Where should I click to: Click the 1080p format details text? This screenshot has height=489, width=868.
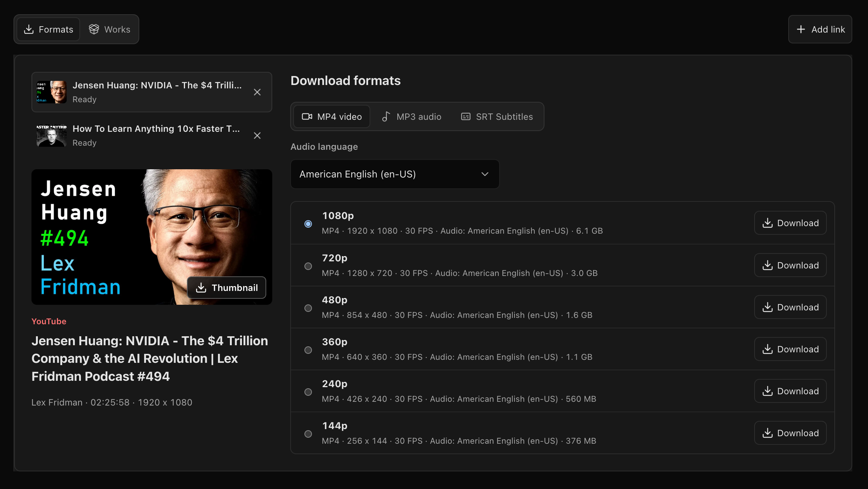[462, 231]
